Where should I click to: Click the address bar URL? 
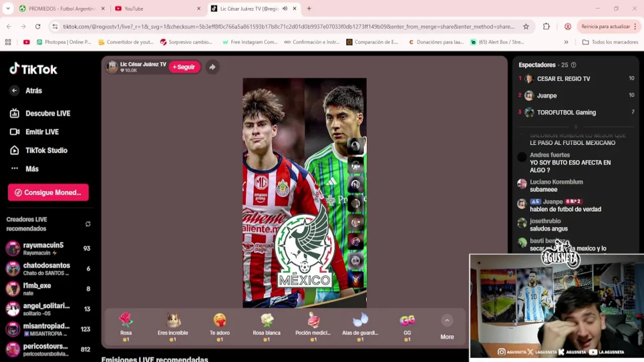pyautogui.click(x=289, y=27)
